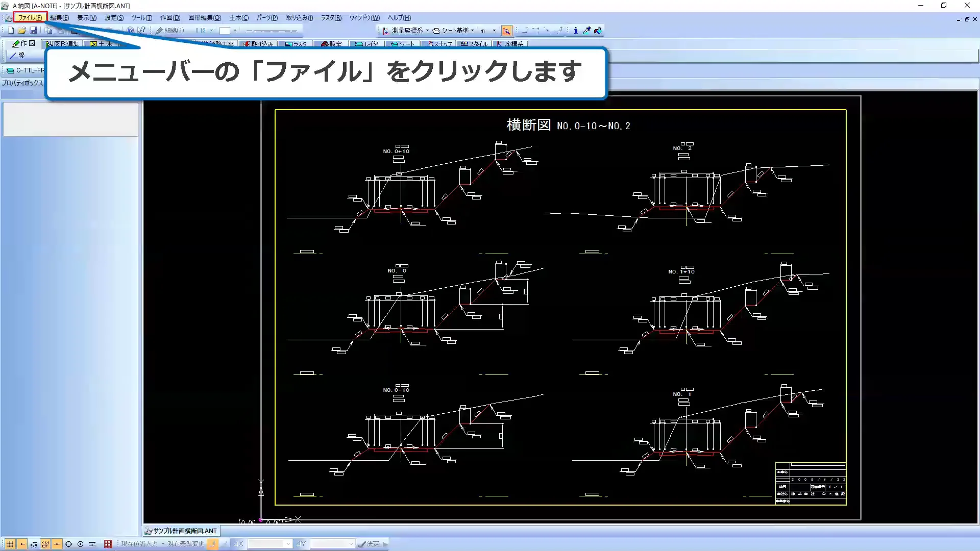Select the サンプル計画横断図.ANT document tab
The height and width of the screenshot is (551, 980).
181,531
